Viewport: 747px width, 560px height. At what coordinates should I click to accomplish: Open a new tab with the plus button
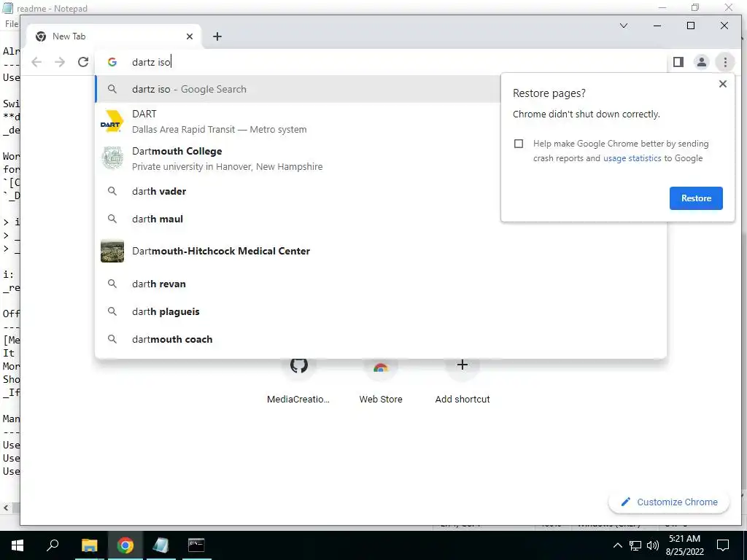coord(217,36)
